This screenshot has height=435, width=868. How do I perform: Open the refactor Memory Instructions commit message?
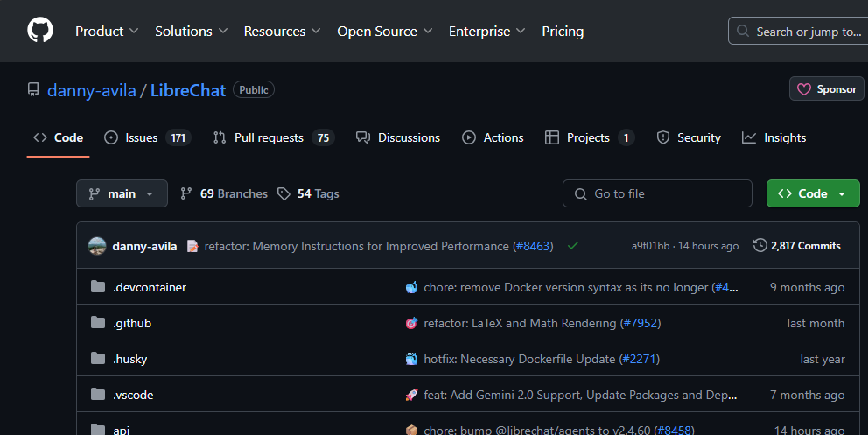click(356, 246)
